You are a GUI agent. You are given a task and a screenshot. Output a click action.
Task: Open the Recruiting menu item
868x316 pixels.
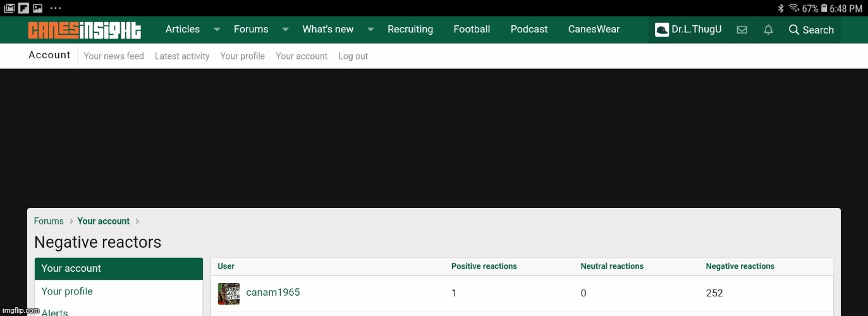tap(410, 30)
